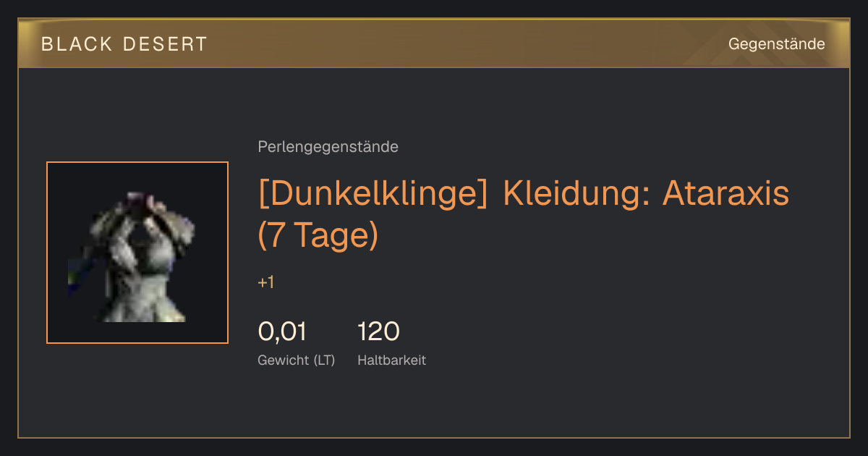Click the BLACK DESERT logo text
Viewport: 868px width, 456px height.
[124, 44]
